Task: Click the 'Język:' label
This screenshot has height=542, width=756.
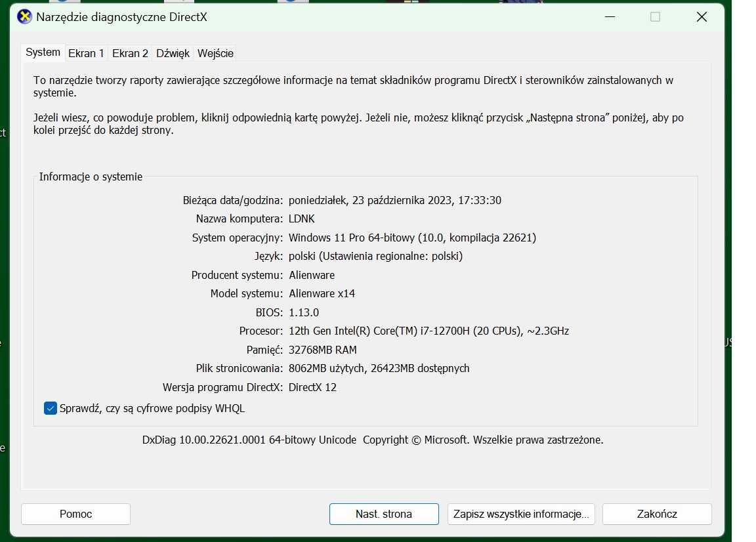Action: [268, 256]
